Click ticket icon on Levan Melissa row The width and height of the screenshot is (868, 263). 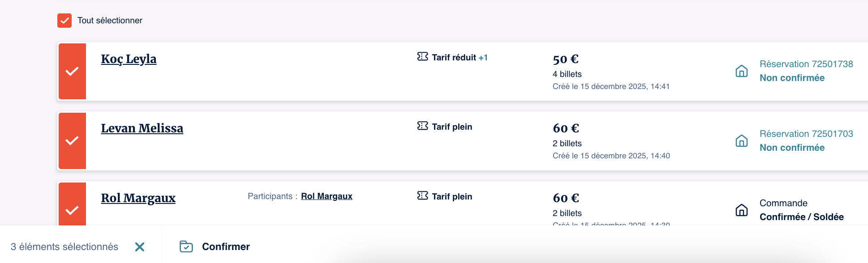tap(422, 126)
